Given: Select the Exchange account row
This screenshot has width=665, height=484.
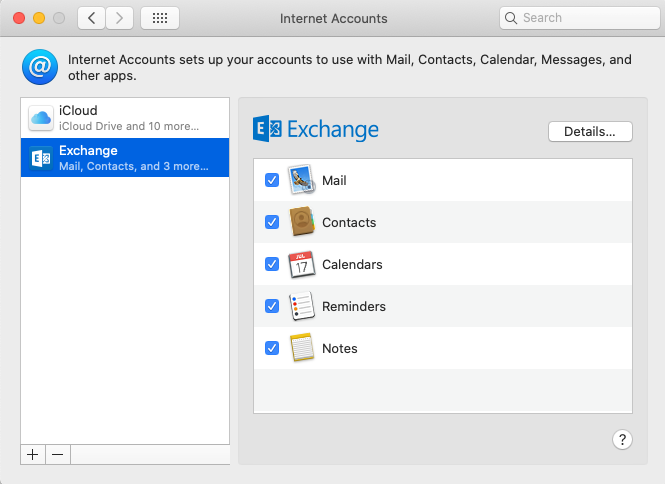Looking at the screenshot, I should click(125, 157).
